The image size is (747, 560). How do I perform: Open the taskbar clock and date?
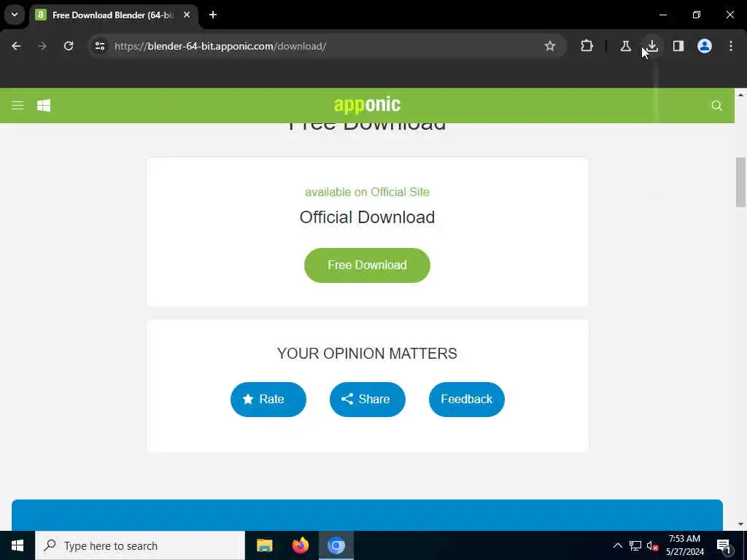click(684, 545)
